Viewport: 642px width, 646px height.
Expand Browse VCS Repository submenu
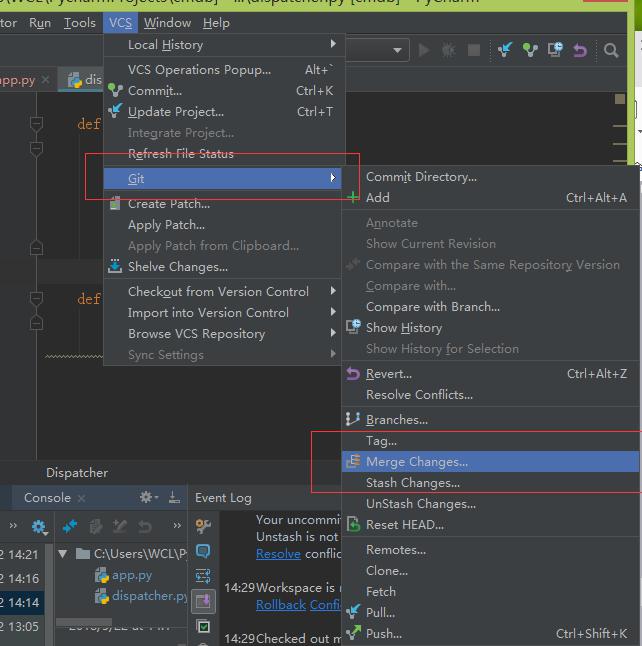tap(223, 333)
